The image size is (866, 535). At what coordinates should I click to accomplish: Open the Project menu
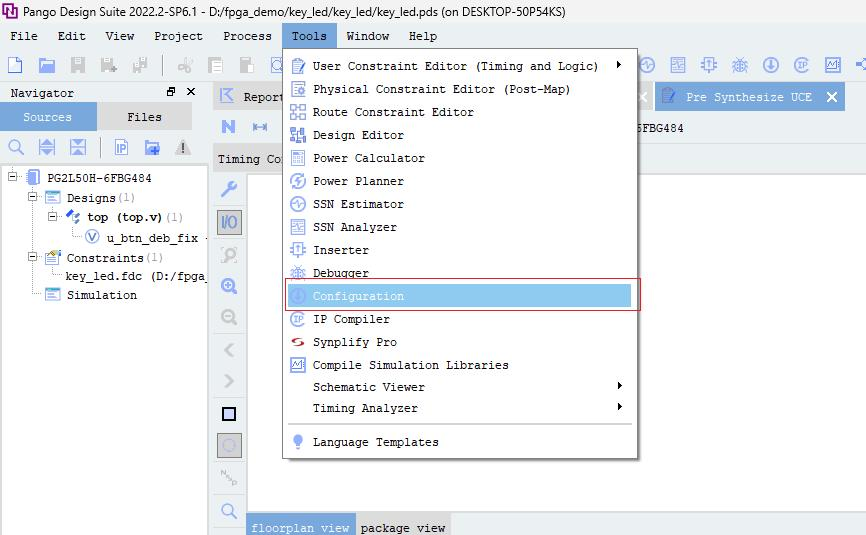178,36
